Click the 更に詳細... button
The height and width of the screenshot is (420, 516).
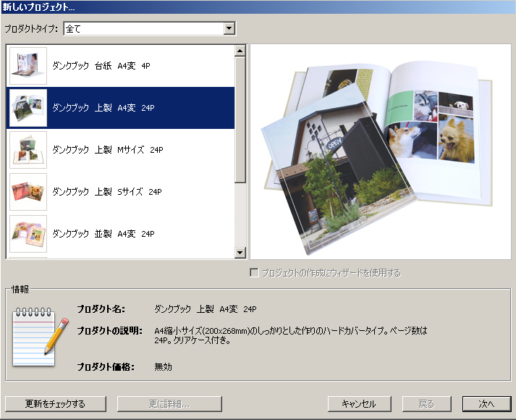(169, 404)
